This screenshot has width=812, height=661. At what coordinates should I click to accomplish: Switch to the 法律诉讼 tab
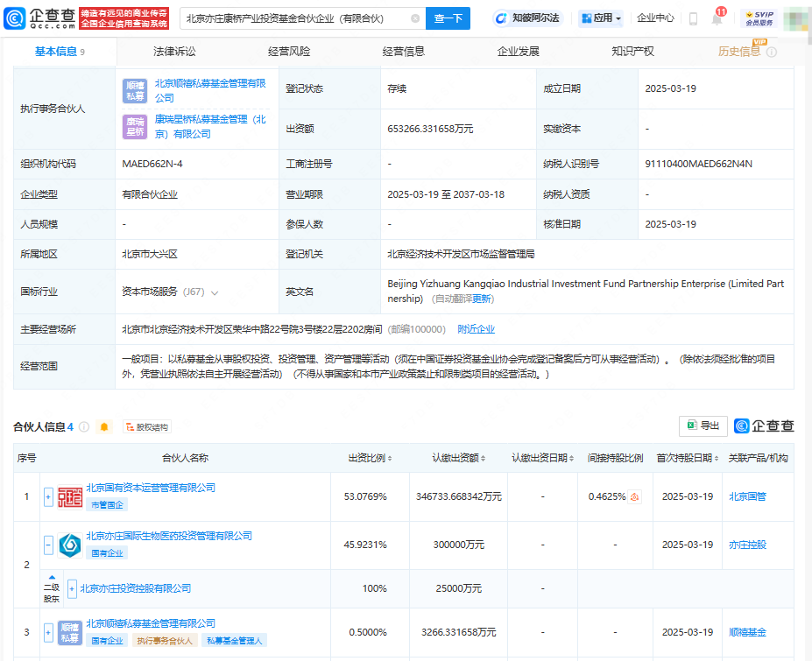tap(174, 52)
